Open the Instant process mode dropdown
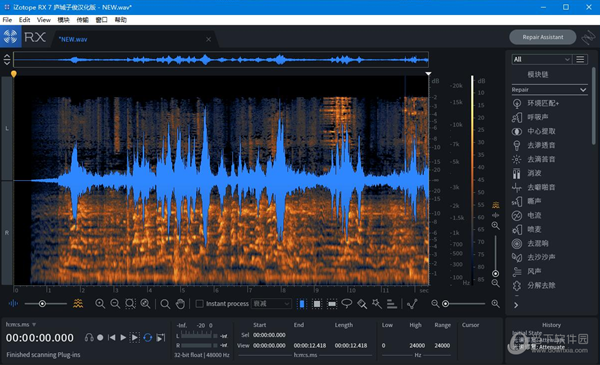 [x=271, y=304]
